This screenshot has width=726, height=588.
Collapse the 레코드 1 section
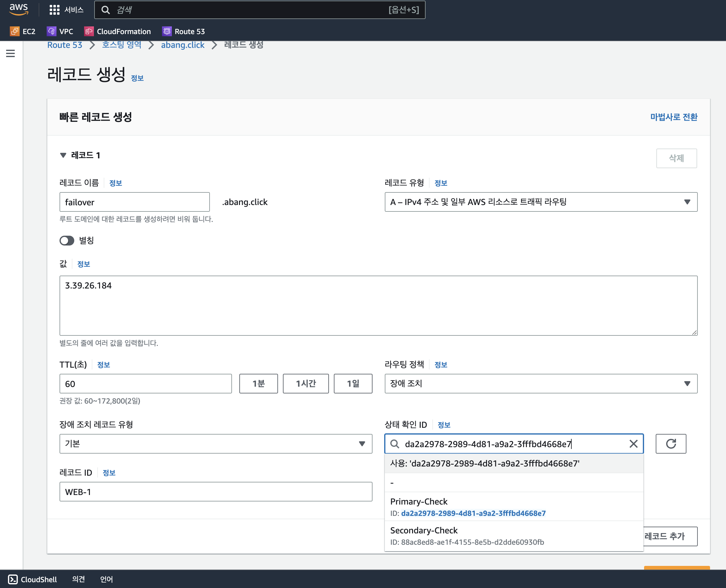pos(63,155)
